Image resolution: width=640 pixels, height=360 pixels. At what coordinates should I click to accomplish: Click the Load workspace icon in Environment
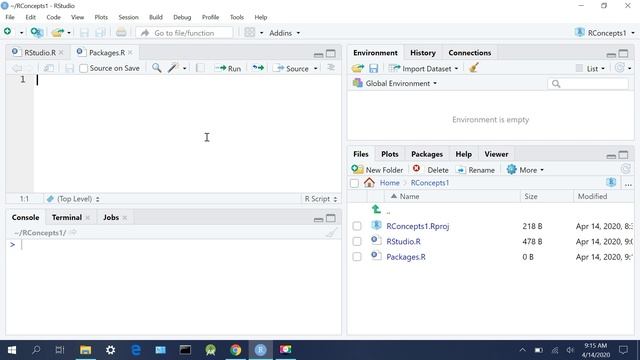coord(358,68)
